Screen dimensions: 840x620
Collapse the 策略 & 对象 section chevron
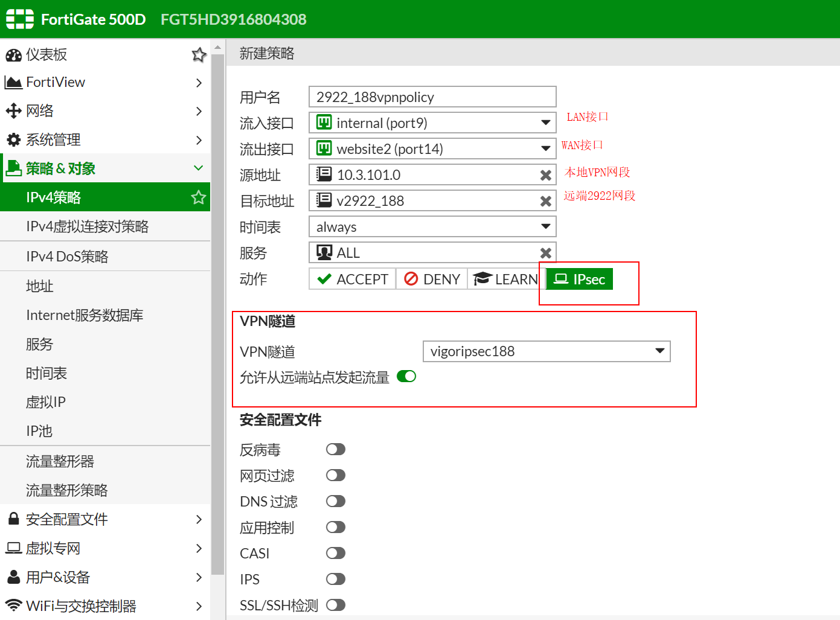click(199, 168)
